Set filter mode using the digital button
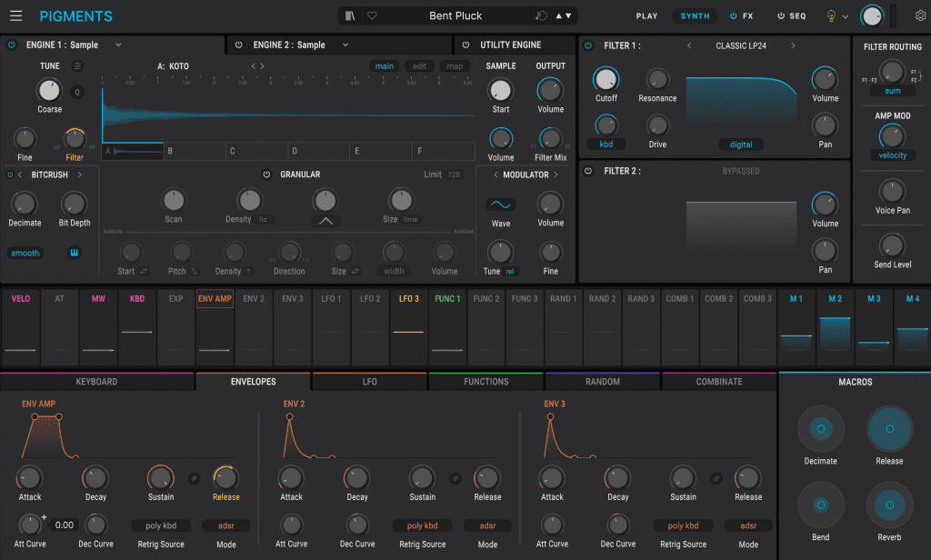 (740, 144)
